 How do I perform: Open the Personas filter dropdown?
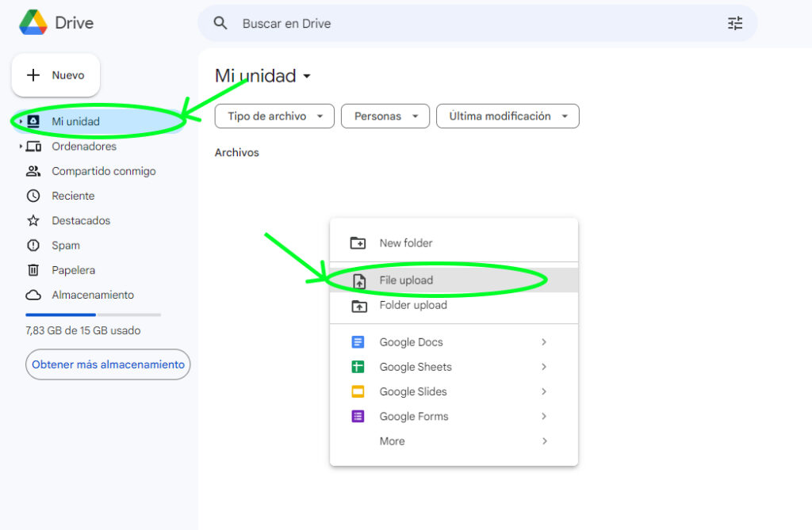[x=385, y=116]
